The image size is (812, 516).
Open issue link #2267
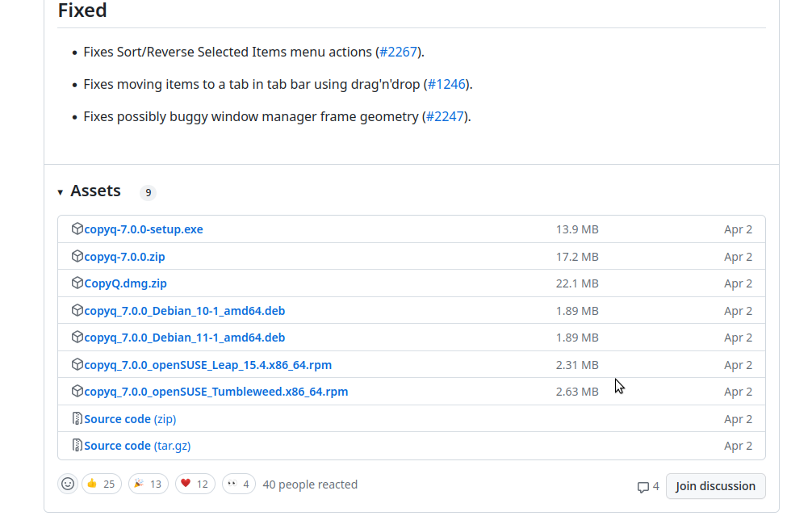click(x=399, y=52)
